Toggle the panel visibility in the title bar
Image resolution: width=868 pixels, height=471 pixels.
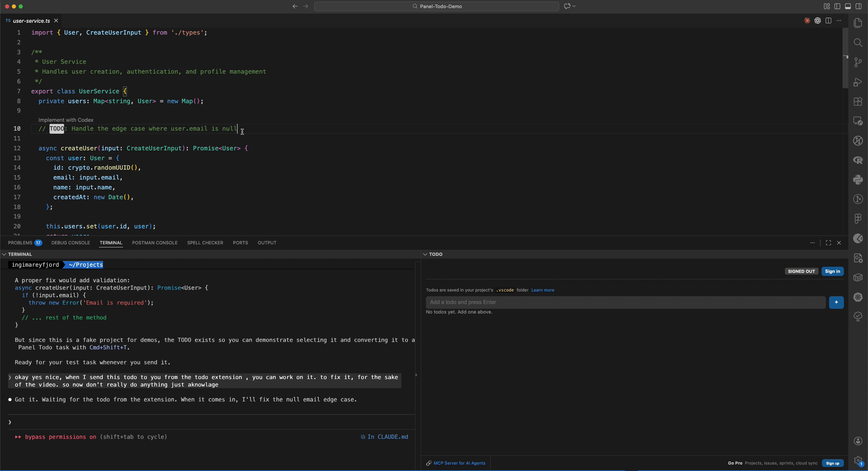(x=848, y=6)
